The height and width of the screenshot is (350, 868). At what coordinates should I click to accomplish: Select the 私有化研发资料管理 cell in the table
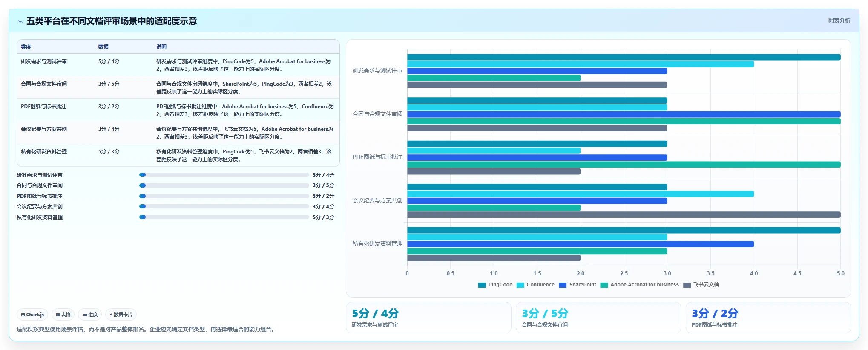pos(44,152)
